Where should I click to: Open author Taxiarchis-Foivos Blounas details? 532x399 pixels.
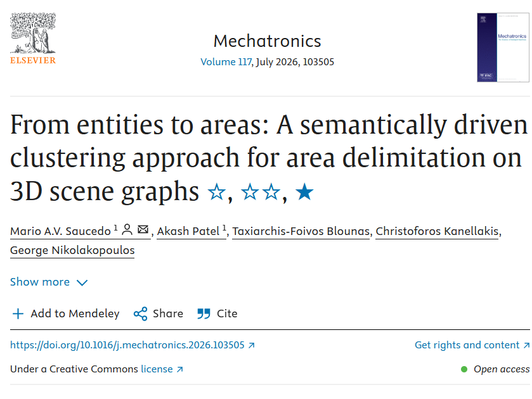click(x=301, y=231)
